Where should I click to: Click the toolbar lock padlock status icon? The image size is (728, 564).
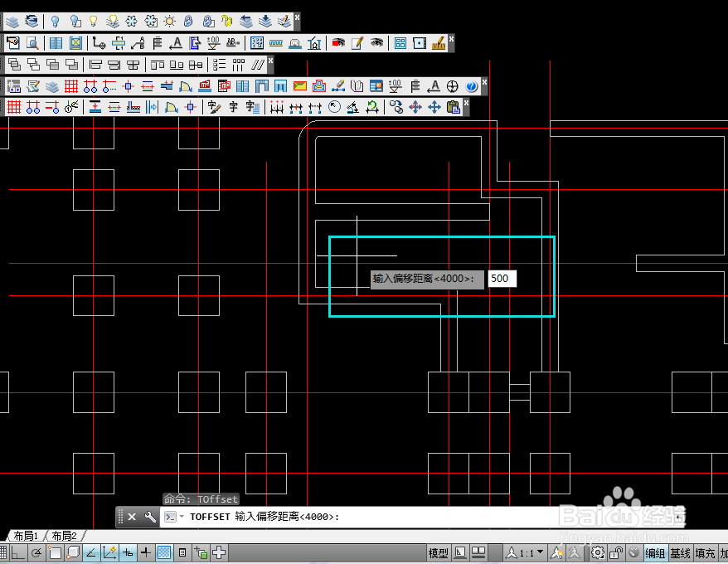[x=616, y=553]
